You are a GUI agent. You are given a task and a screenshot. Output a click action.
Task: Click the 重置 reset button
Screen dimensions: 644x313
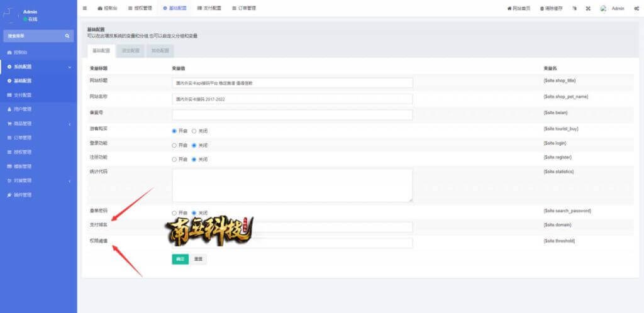[197, 259]
